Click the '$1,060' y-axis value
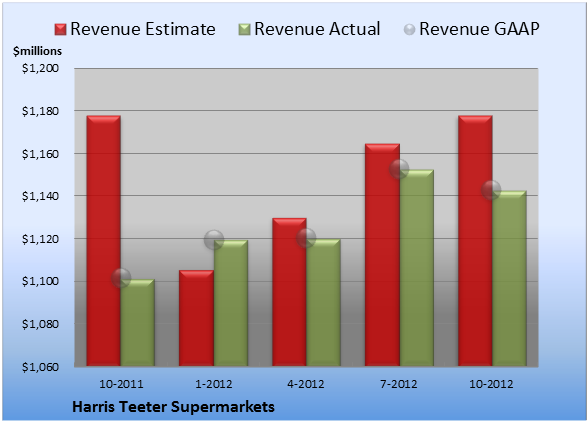This screenshot has height=422, width=588. 40,367
